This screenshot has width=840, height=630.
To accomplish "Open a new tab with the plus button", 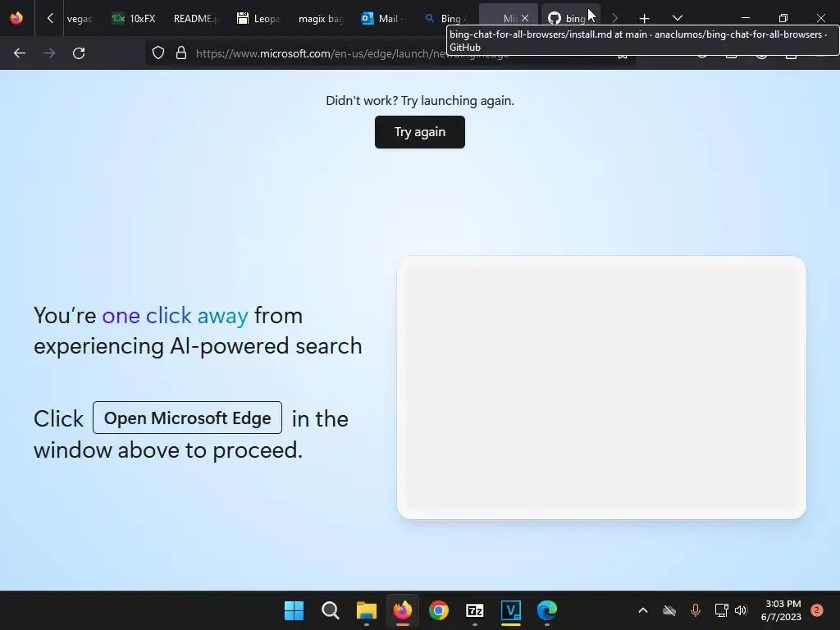I will pos(645,19).
